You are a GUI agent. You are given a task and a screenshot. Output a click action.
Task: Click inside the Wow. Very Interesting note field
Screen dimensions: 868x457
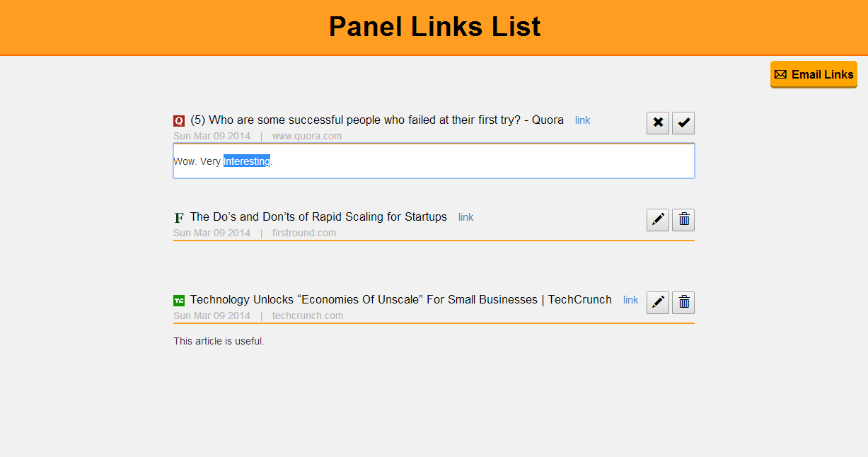pos(434,161)
